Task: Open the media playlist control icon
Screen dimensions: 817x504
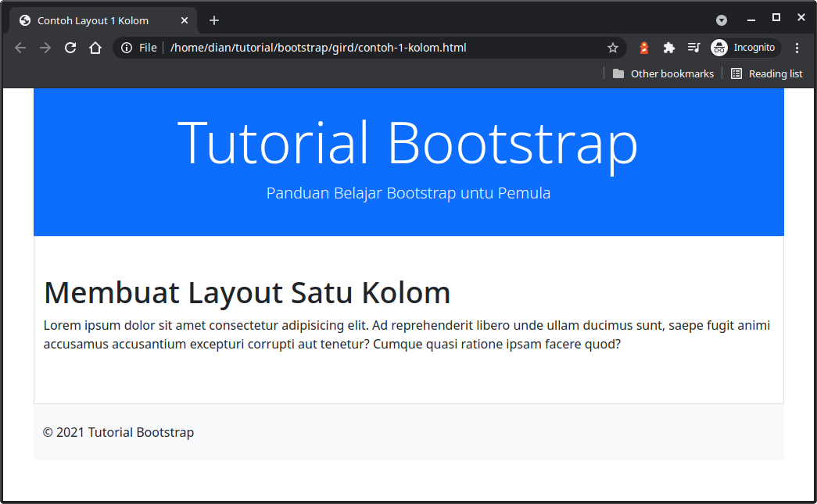Action: point(693,48)
